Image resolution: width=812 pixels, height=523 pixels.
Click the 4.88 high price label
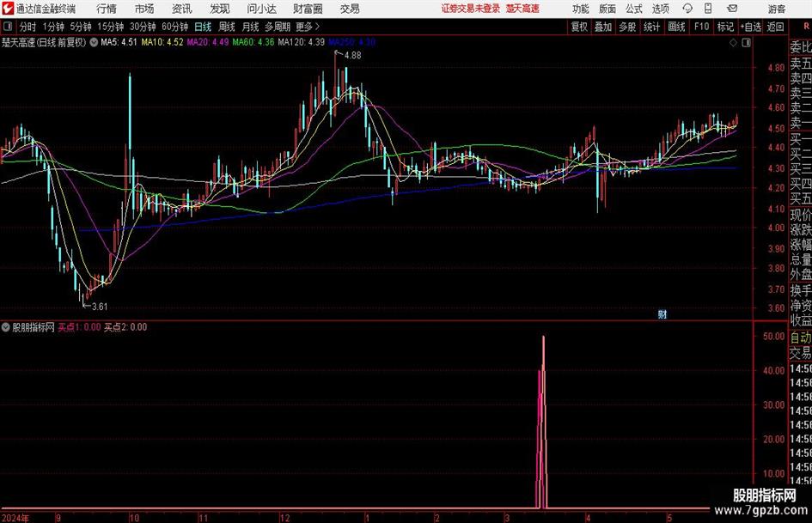point(352,55)
